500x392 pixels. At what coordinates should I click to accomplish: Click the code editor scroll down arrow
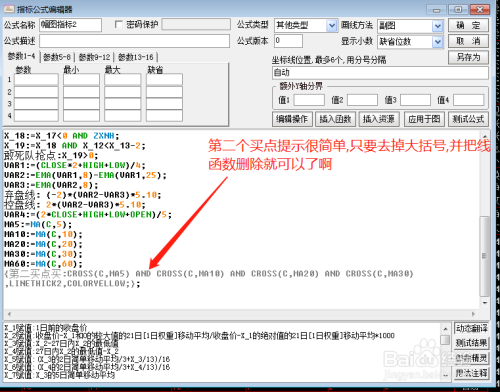(485, 303)
